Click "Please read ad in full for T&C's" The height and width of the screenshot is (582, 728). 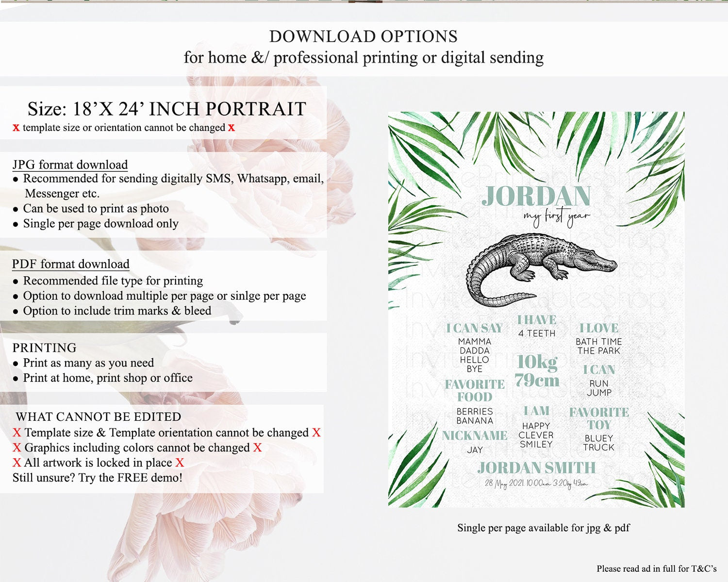tap(656, 568)
